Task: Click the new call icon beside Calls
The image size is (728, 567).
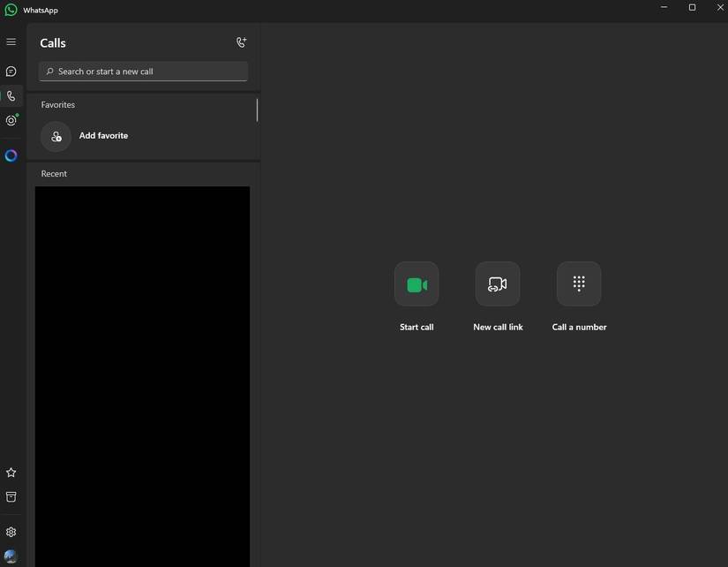Action: (x=242, y=42)
